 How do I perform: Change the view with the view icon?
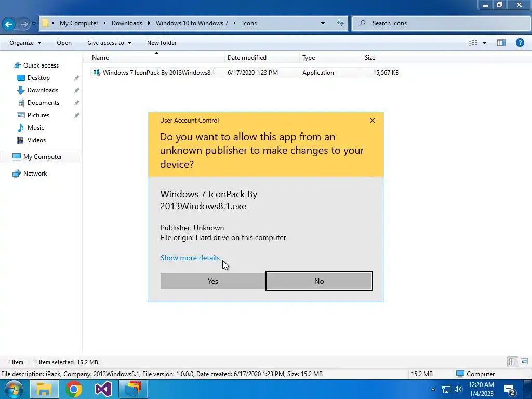(x=473, y=43)
